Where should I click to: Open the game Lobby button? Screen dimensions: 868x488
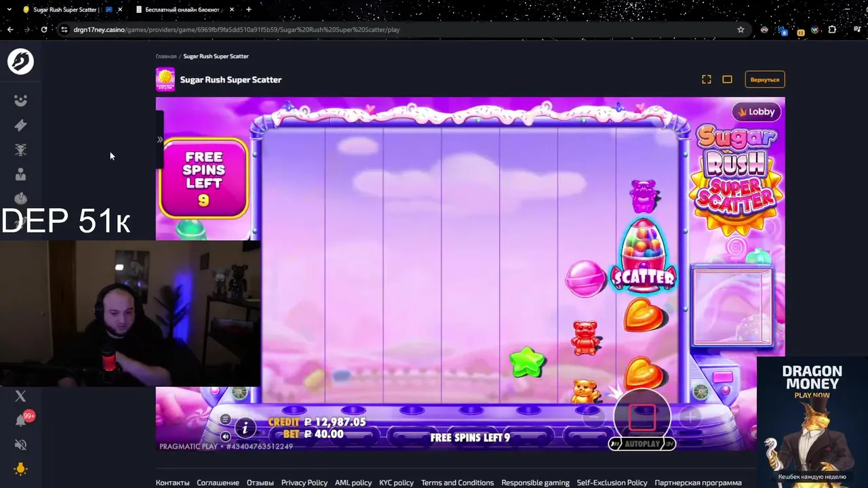(x=756, y=112)
